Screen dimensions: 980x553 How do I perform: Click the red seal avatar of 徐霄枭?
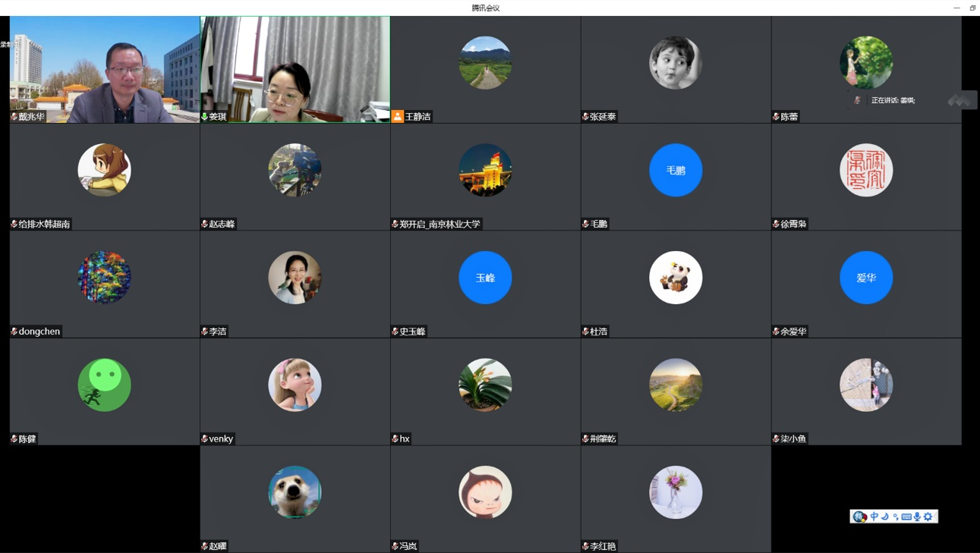pyautogui.click(x=866, y=170)
